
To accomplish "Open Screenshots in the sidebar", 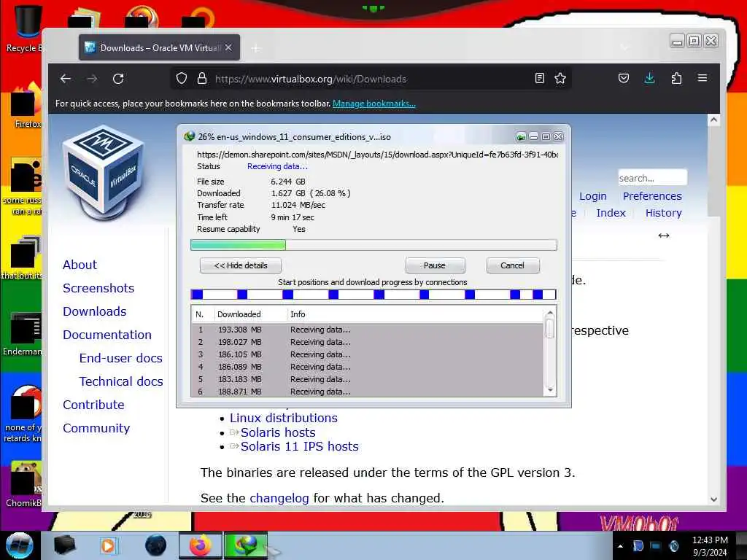I will click(98, 288).
